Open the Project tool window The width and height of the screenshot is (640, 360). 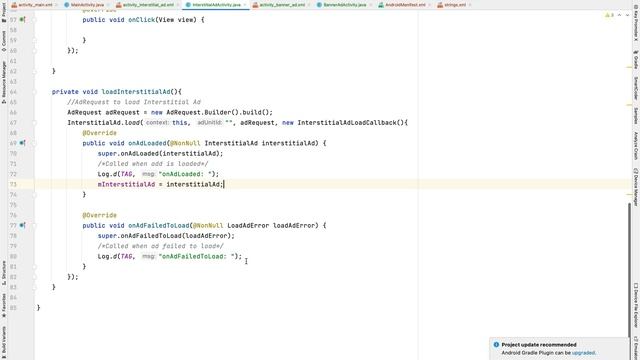pyautogui.click(x=4, y=12)
